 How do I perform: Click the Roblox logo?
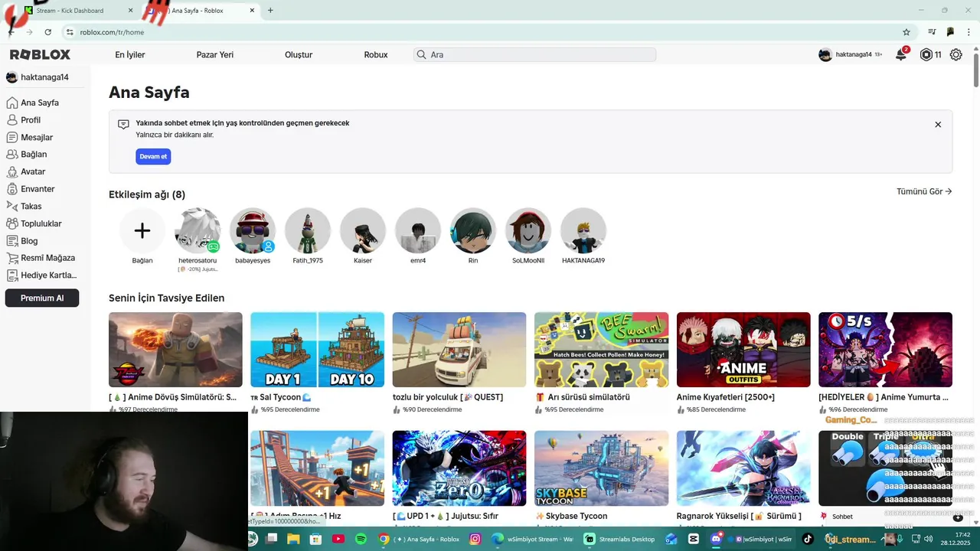[40, 54]
